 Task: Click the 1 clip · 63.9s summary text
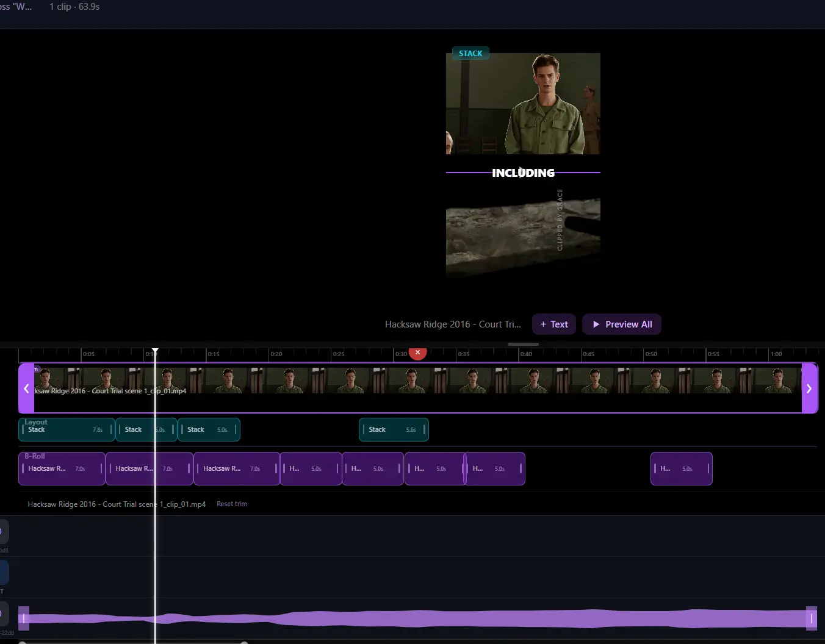(74, 7)
